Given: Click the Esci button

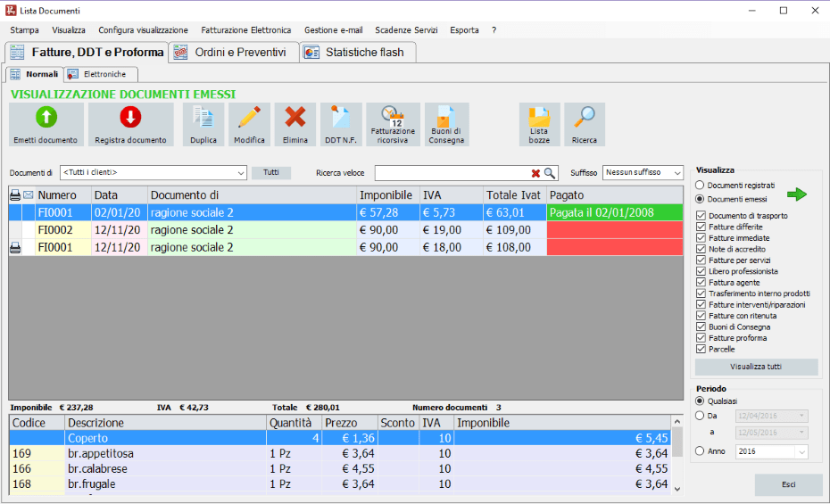Looking at the screenshot, I should click(788, 484).
